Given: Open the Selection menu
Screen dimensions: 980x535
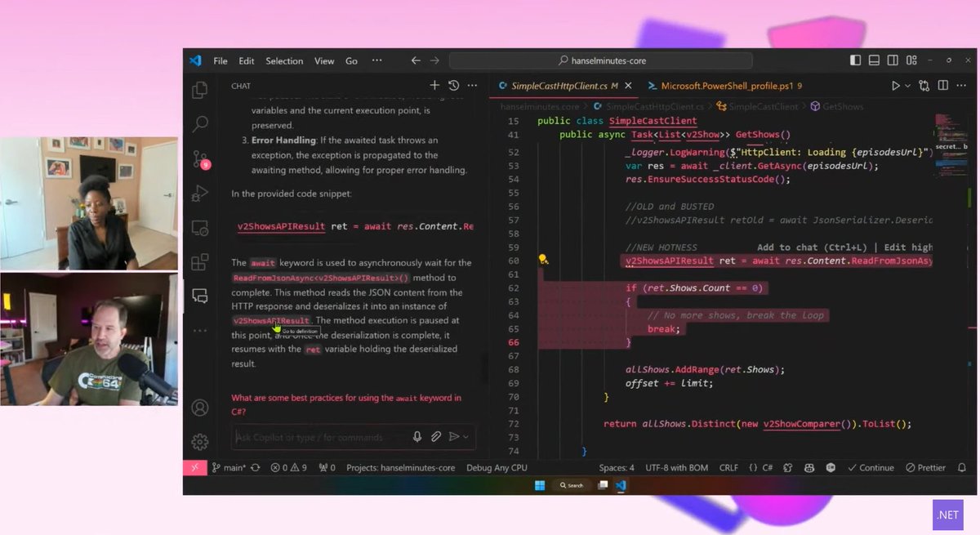Looking at the screenshot, I should point(284,60).
